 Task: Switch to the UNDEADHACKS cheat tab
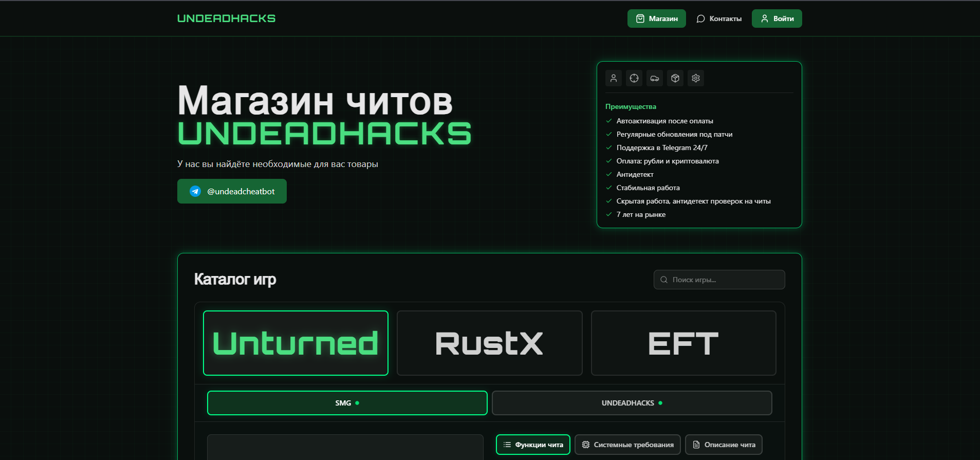pyautogui.click(x=632, y=403)
